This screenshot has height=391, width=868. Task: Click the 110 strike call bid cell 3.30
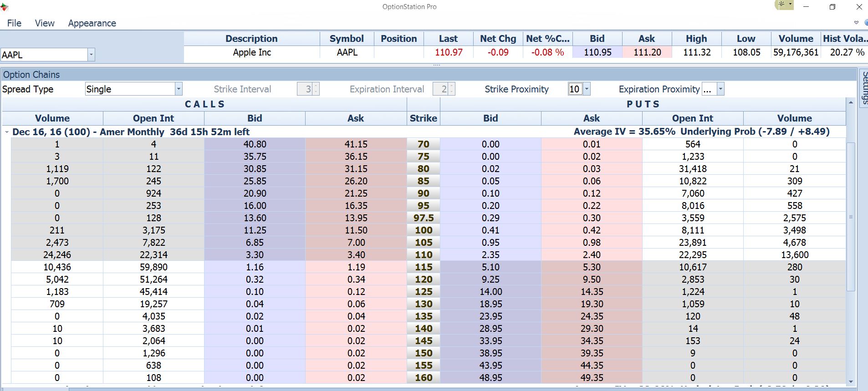pyautogui.click(x=255, y=255)
